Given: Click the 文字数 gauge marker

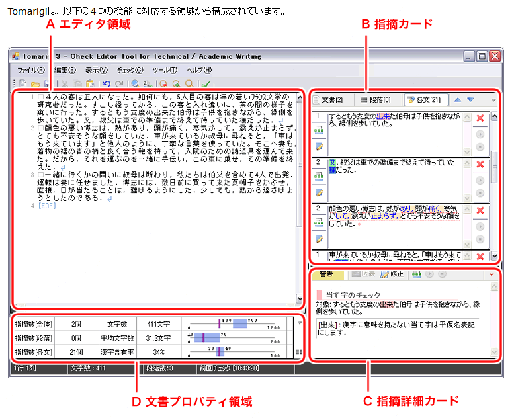Looking at the screenshot, I should click(220, 323).
